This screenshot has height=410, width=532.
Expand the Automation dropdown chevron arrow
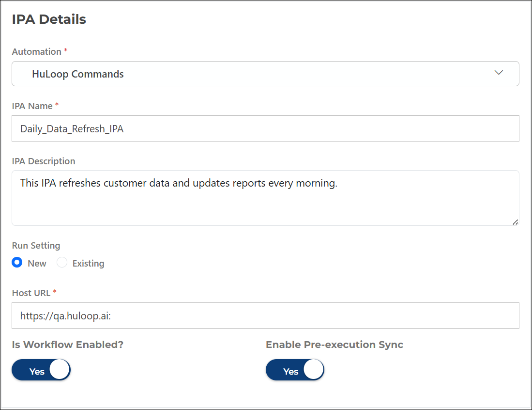click(499, 73)
